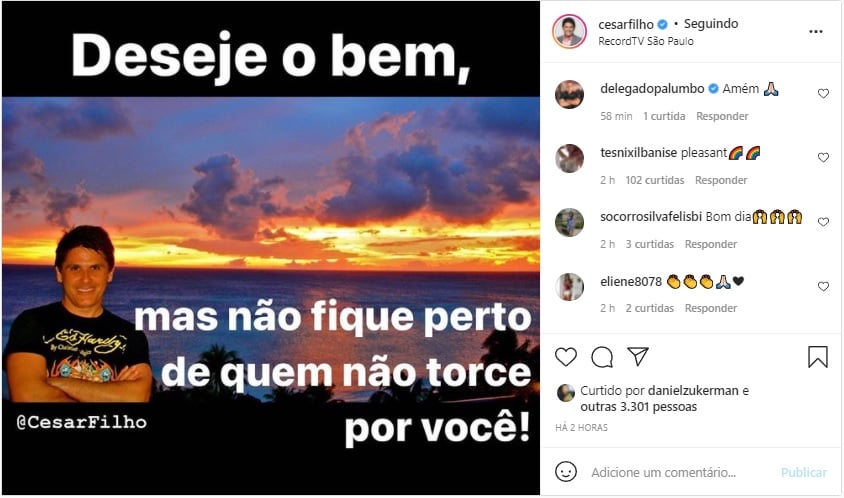
Task: Click Publicar to post comment
Action: pyautogui.click(x=804, y=473)
